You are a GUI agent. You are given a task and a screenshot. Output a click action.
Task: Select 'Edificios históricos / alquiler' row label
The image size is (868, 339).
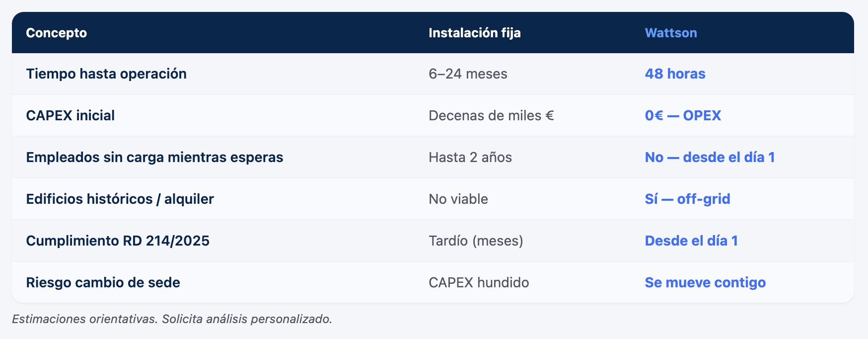click(x=120, y=199)
